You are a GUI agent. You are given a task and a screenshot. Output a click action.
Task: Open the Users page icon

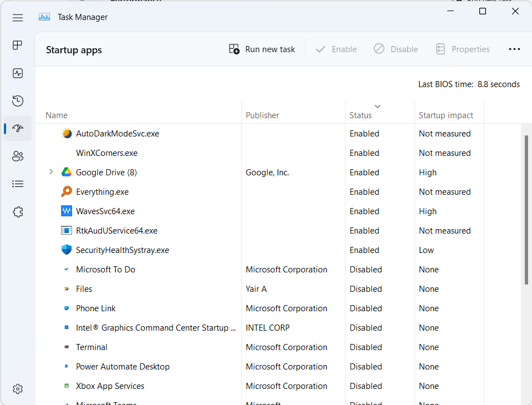click(x=18, y=156)
